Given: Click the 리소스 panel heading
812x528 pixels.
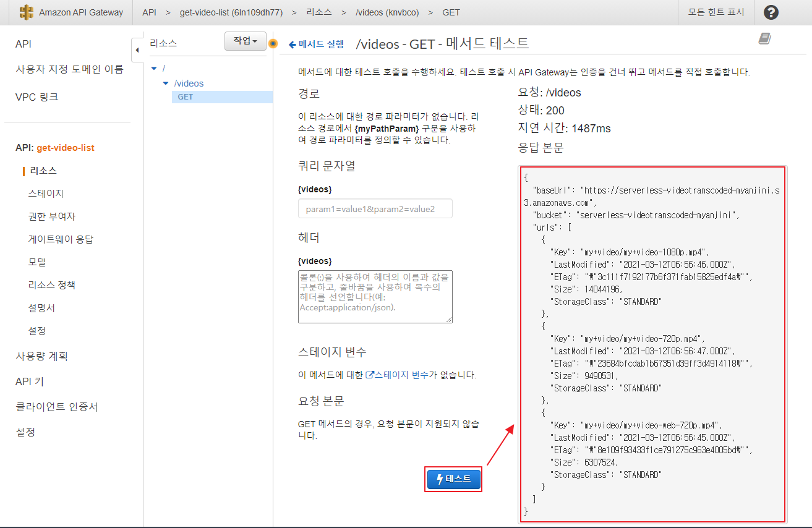Looking at the screenshot, I should [x=163, y=43].
